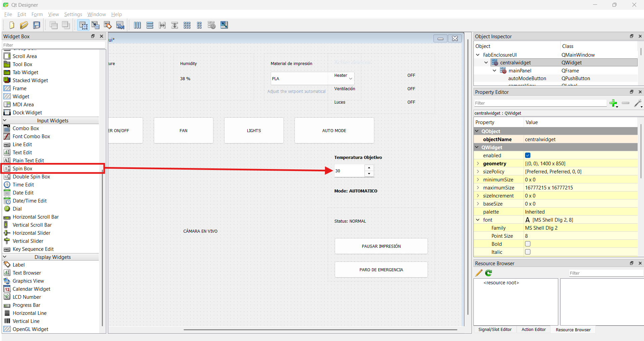Apply form layout
Screen dimensions: 644x341
[x=199, y=25]
